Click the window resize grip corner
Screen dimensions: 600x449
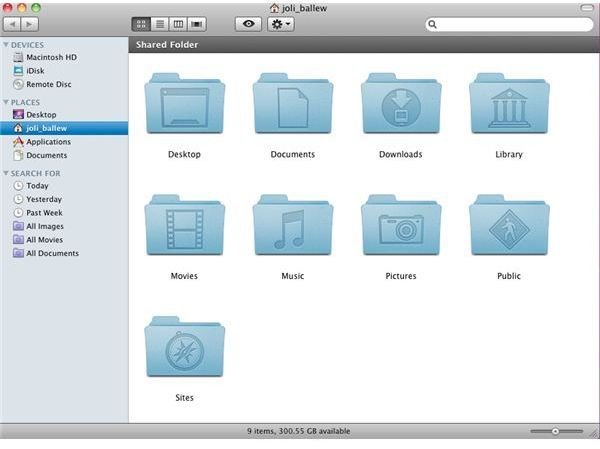click(x=594, y=433)
